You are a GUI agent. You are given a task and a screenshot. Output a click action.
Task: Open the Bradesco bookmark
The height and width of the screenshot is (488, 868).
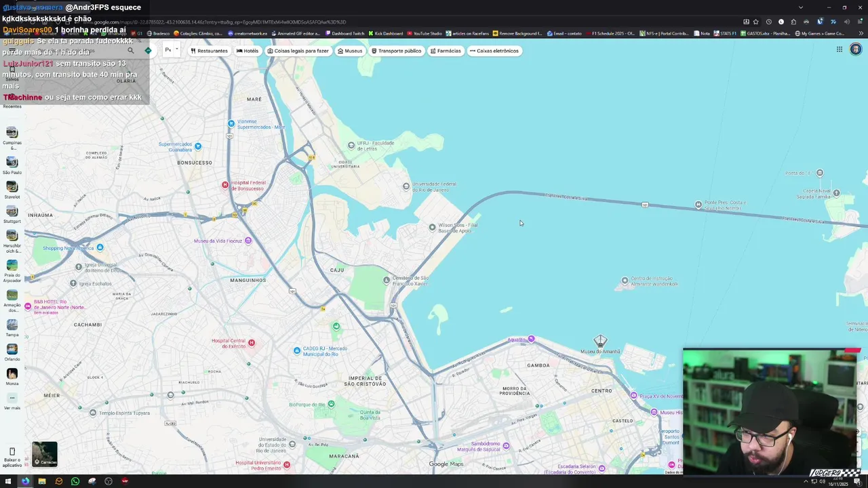pyautogui.click(x=157, y=33)
